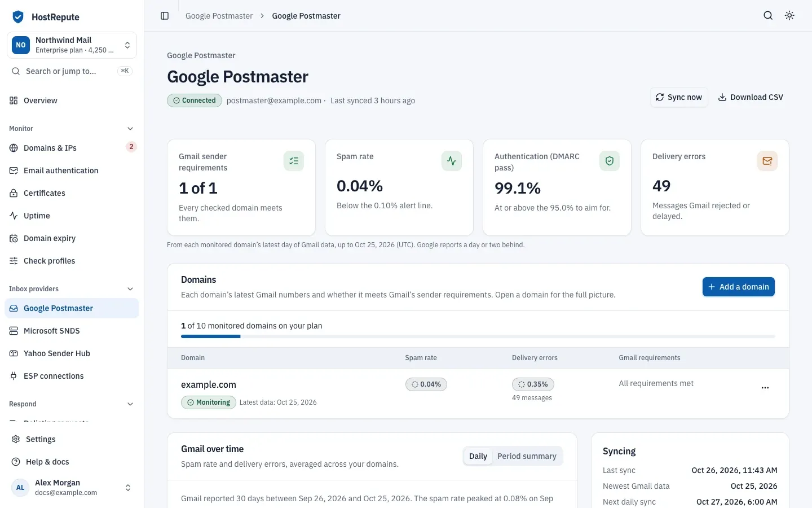Click the Overview grid icon
The width and height of the screenshot is (812, 508).
tap(14, 100)
